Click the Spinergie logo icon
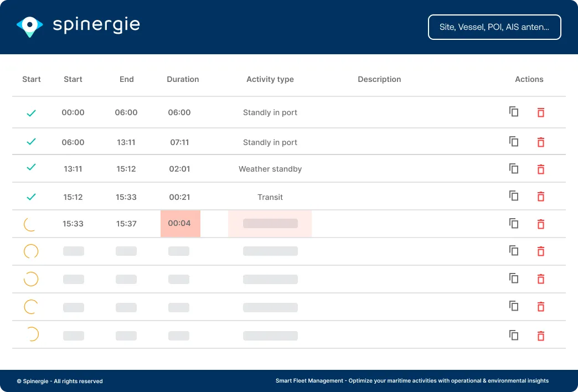Image resolution: width=578 pixels, height=392 pixels. (30, 26)
